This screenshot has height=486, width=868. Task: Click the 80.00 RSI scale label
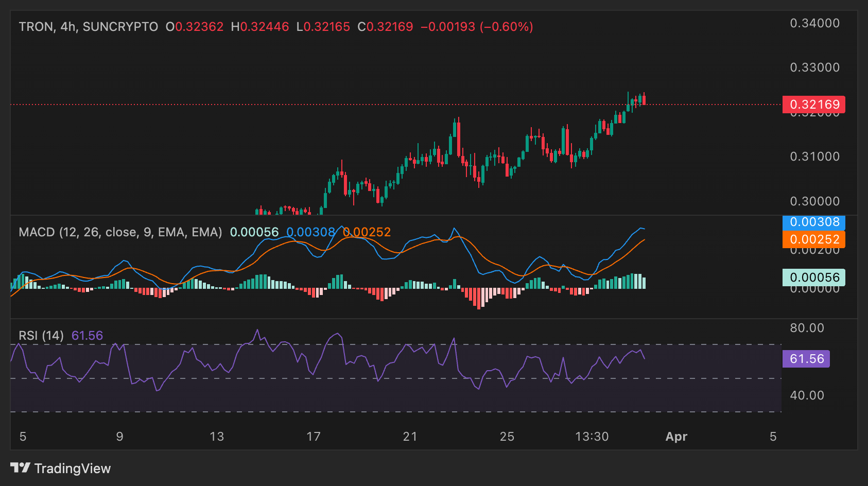[807, 328]
